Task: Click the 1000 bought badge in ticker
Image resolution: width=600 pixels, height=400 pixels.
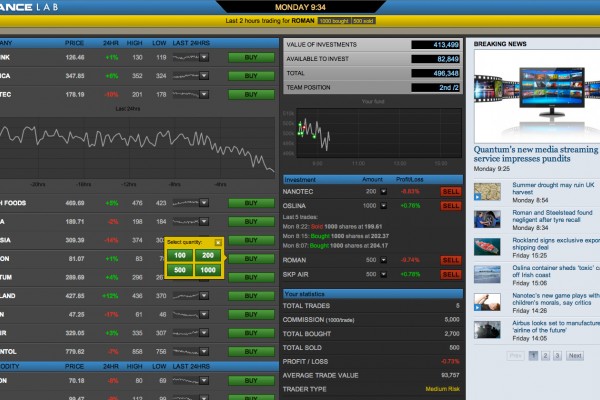Action: click(334, 21)
